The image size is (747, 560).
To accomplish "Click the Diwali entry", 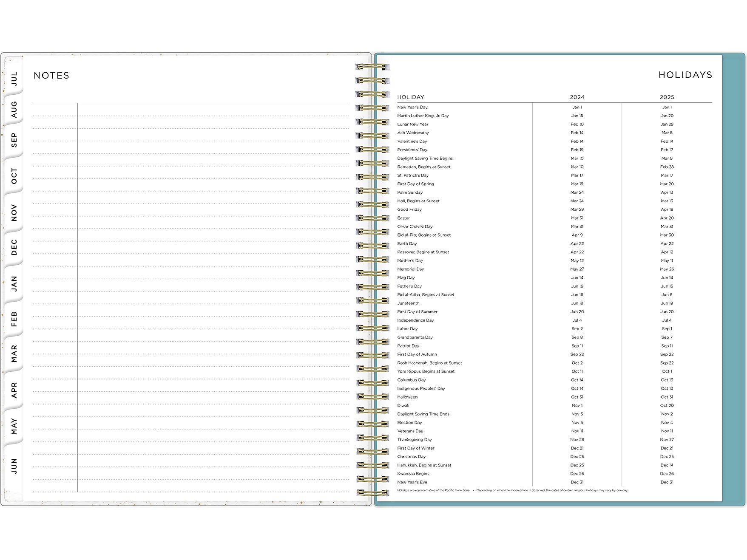I will pos(403,405).
